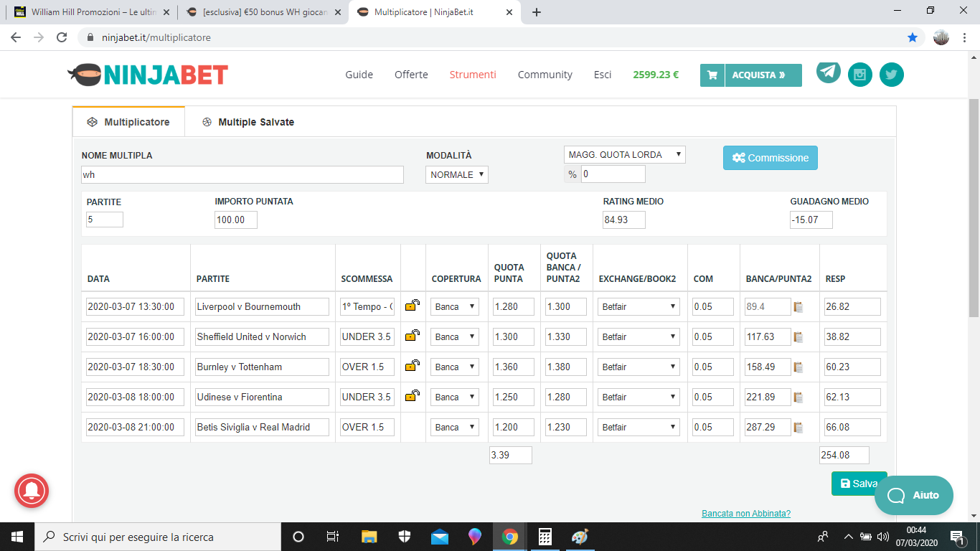Go back in browser history
This screenshot has width=980, height=551.
click(x=16, y=37)
